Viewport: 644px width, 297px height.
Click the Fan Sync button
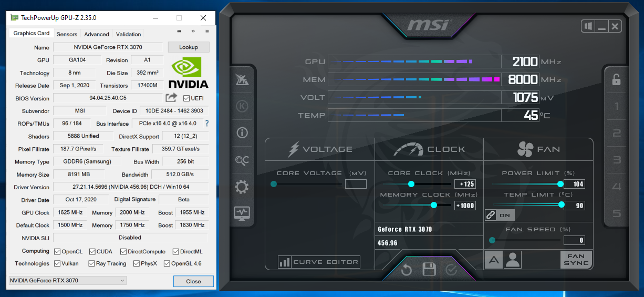[x=576, y=260]
